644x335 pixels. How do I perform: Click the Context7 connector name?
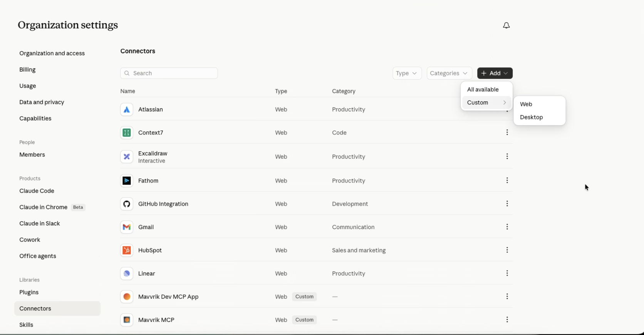[151, 133]
